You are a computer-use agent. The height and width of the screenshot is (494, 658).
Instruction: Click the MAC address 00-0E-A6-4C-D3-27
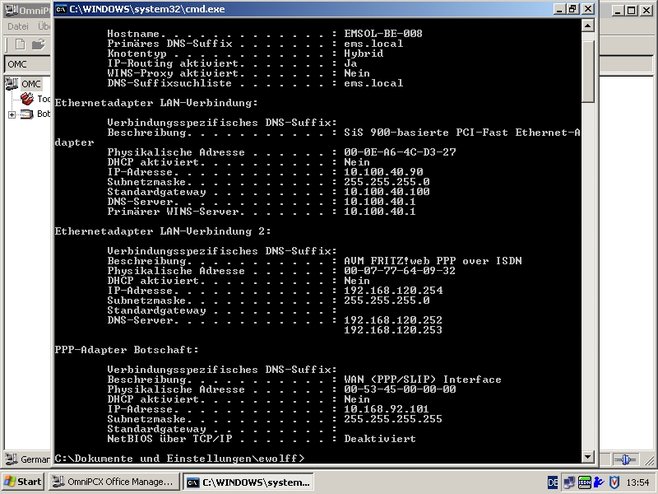click(400, 152)
